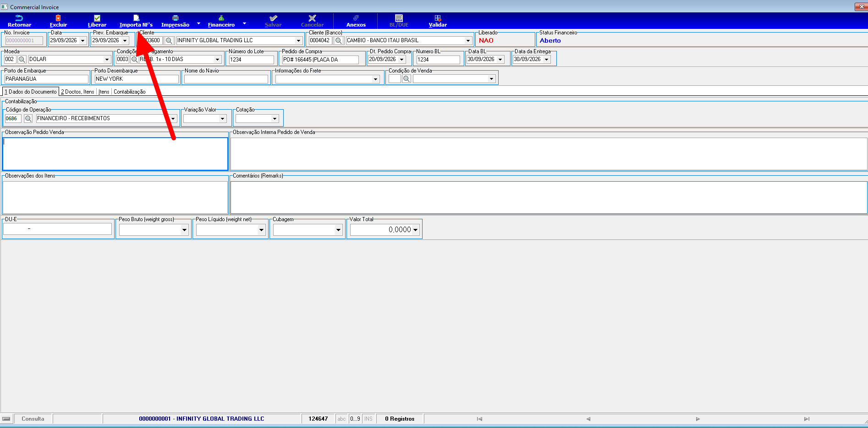This screenshot has height=428, width=868.
Task: Click the Moeda lookup magnifier icon
Action: tap(22, 59)
